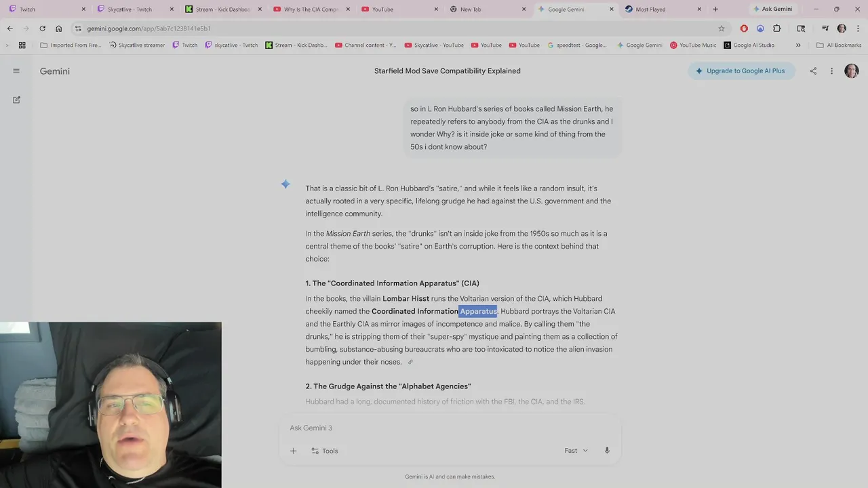Image resolution: width=868 pixels, height=488 pixels.
Task: Share this conversation with the share icon
Action: (813, 71)
